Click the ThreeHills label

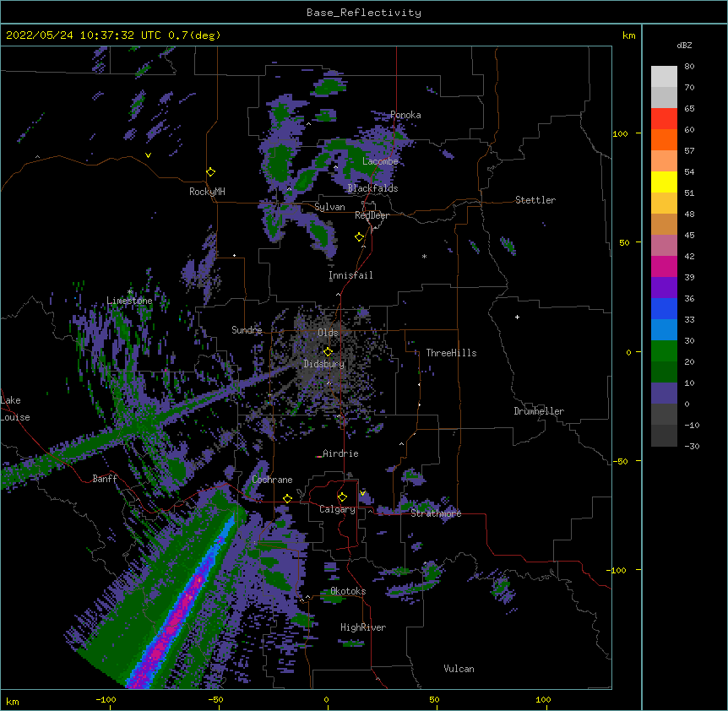(451, 353)
